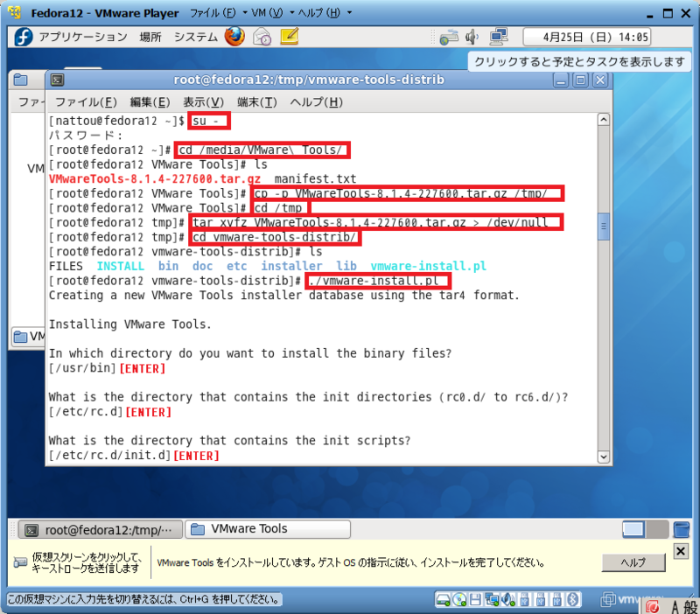700x614 pixels.
Task: Click the date and time clock applet
Action: (x=586, y=37)
